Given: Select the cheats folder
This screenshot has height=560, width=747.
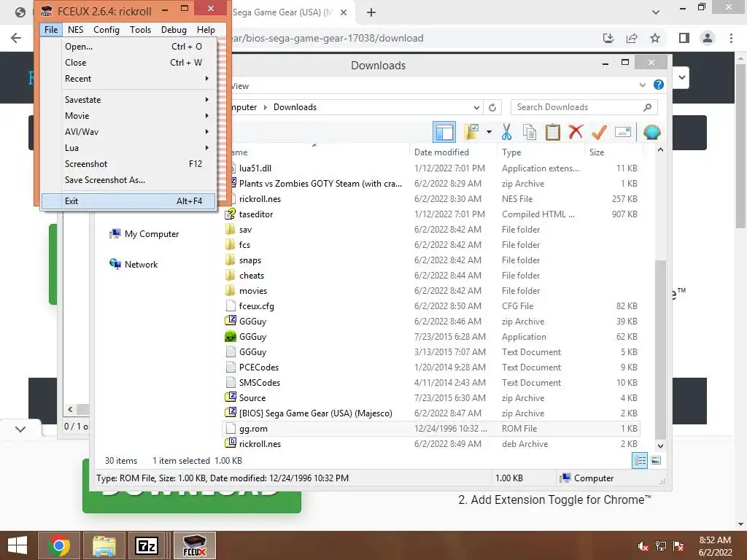Looking at the screenshot, I should pyautogui.click(x=431, y=275).
